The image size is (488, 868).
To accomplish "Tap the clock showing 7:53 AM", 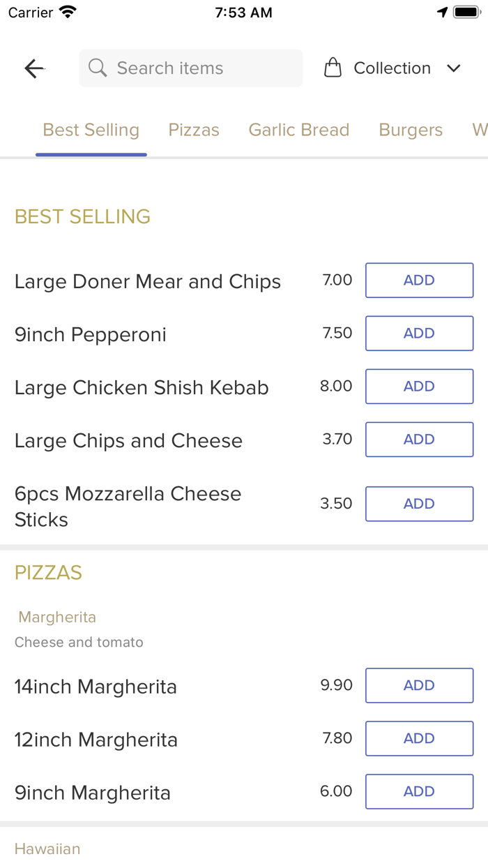I will tap(243, 11).
